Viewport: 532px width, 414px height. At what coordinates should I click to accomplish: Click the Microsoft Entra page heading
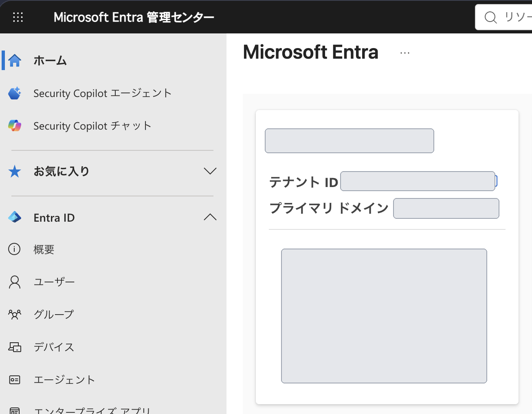pyautogui.click(x=311, y=52)
